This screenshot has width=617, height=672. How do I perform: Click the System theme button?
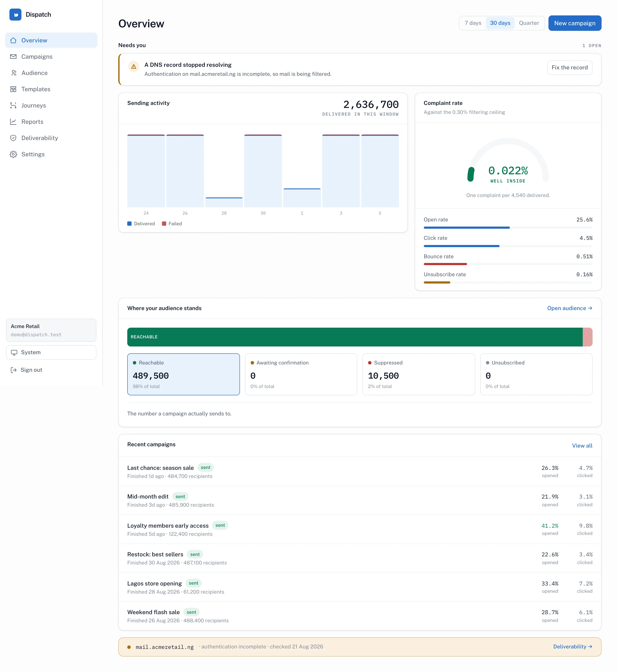pyautogui.click(x=51, y=352)
